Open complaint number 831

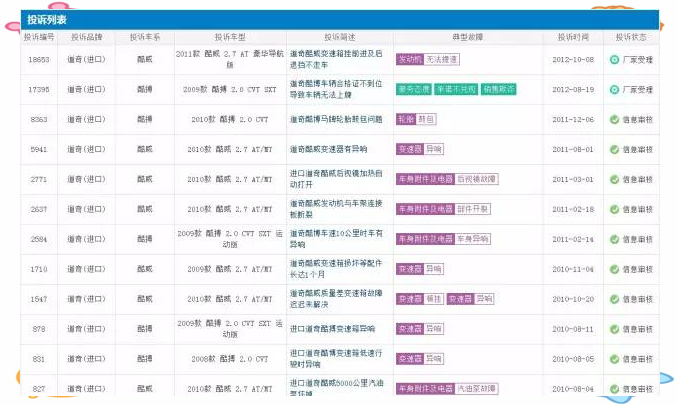[x=39, y=359]
